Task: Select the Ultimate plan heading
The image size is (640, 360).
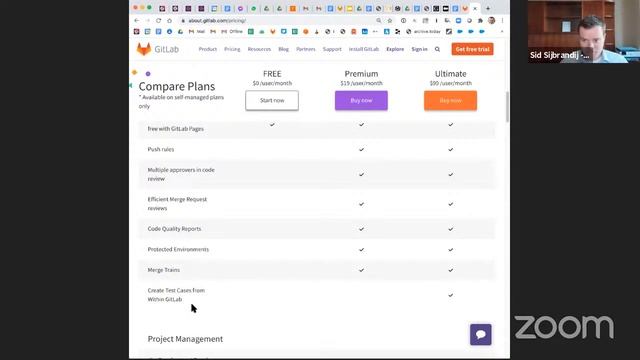Action: [x=451, y=74]
